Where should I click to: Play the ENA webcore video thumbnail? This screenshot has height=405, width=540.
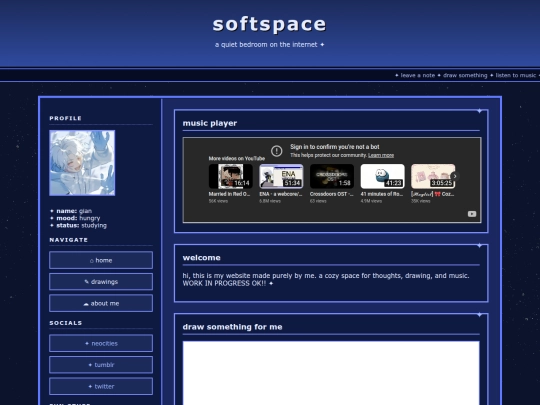point(281,176)
